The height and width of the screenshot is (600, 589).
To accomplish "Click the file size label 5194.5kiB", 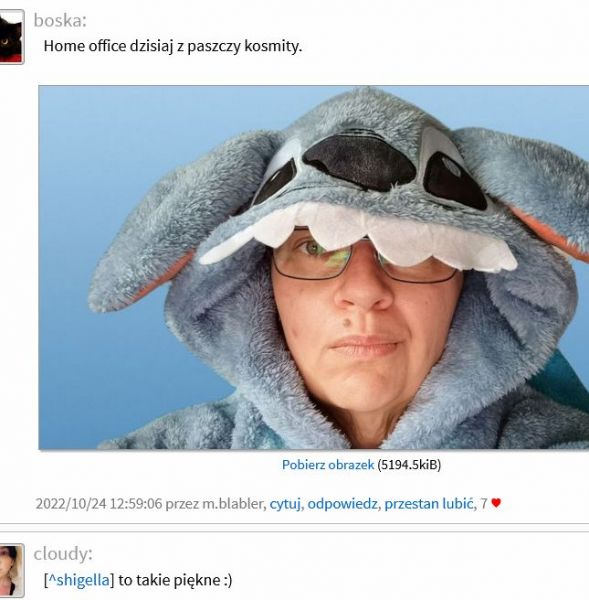I will (409, 465).
